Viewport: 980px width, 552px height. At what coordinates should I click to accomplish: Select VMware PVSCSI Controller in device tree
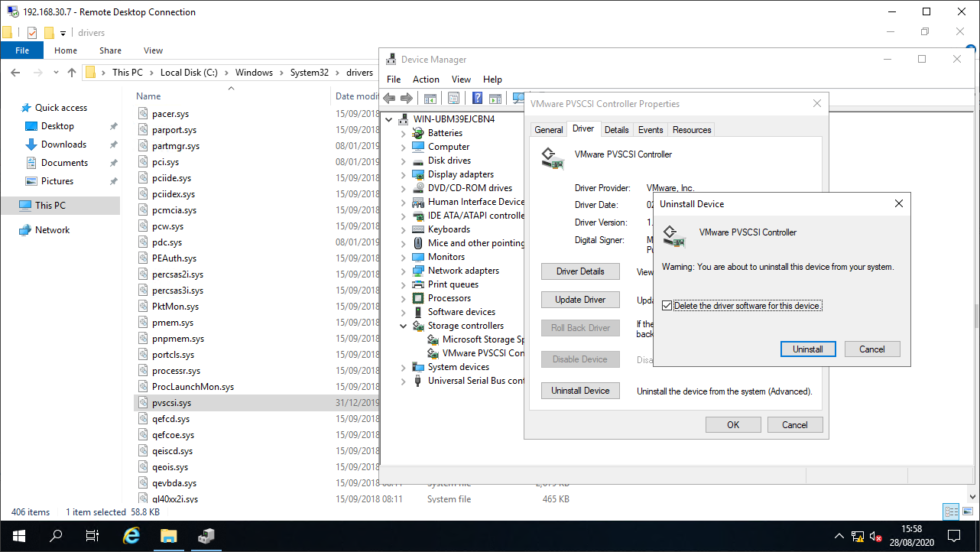(x=483, y=353)
